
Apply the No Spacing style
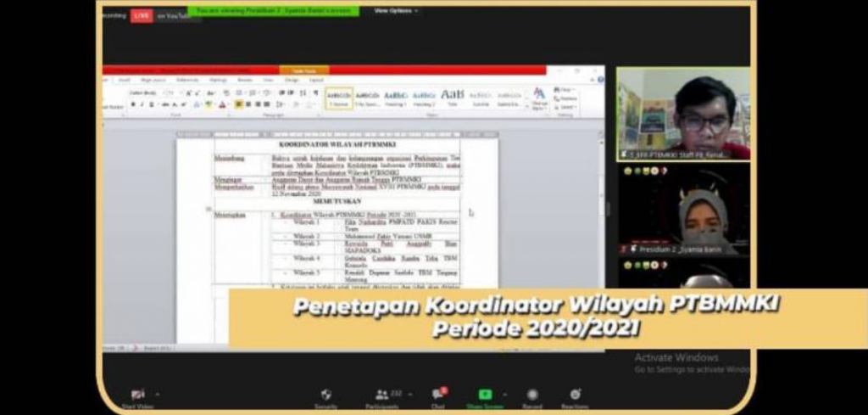pyautogui.click(x=367, y=98)
